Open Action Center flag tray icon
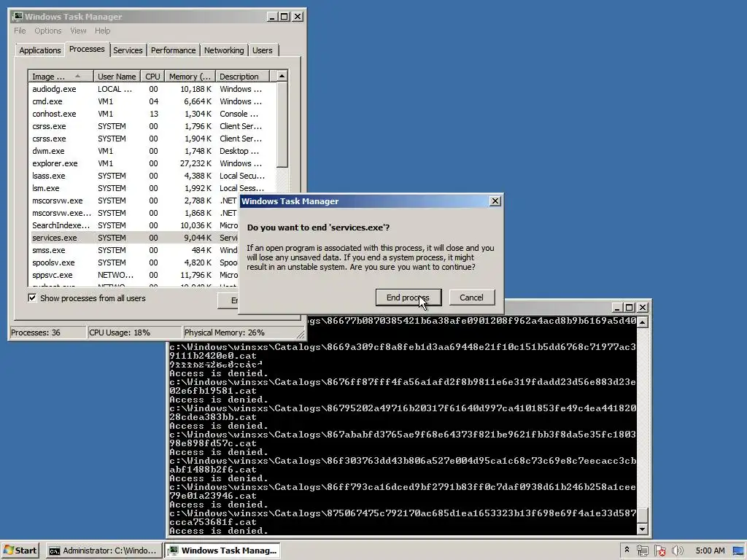 point(659,551)
